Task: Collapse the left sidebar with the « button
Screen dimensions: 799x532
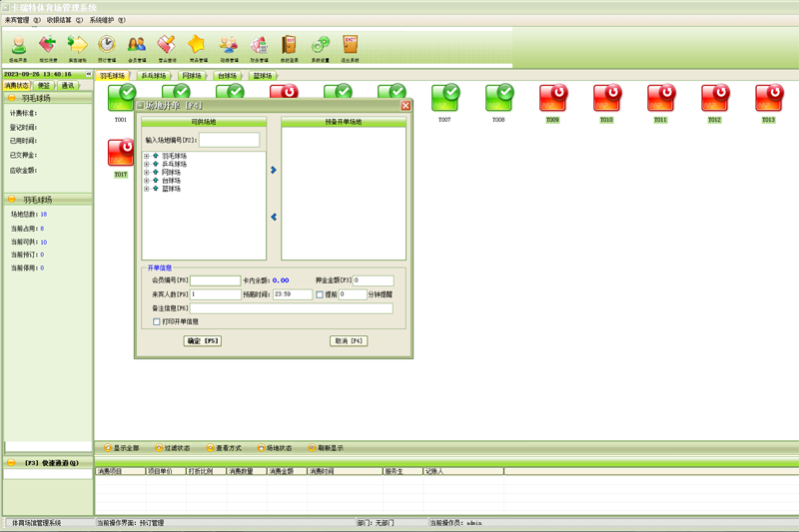Action: [89, 74]
